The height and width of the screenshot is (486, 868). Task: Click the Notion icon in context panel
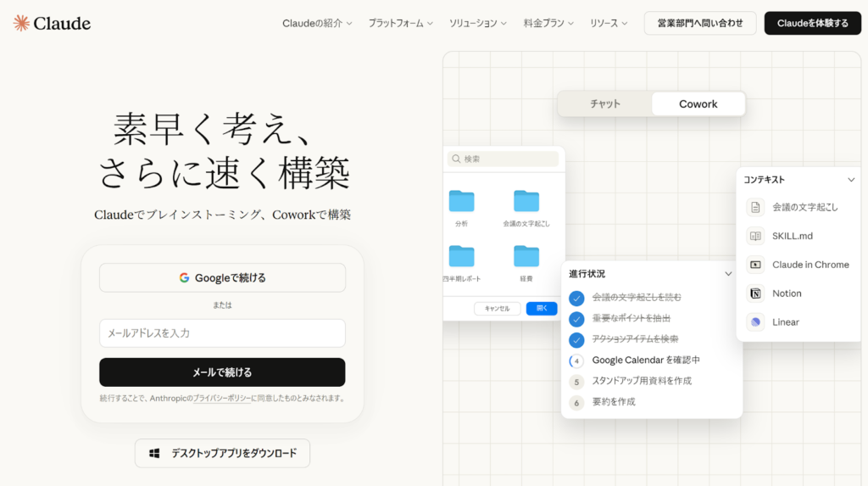(755, 293)
